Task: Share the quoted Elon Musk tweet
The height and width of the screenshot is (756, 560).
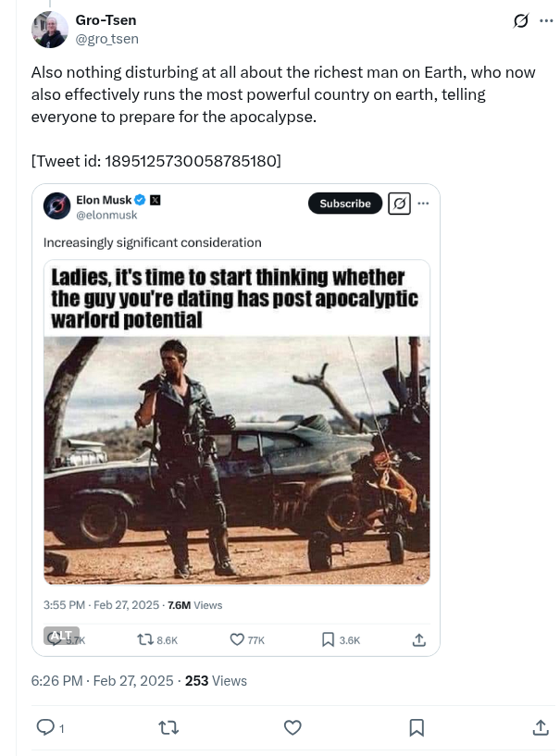Action: tap(419, 639)
